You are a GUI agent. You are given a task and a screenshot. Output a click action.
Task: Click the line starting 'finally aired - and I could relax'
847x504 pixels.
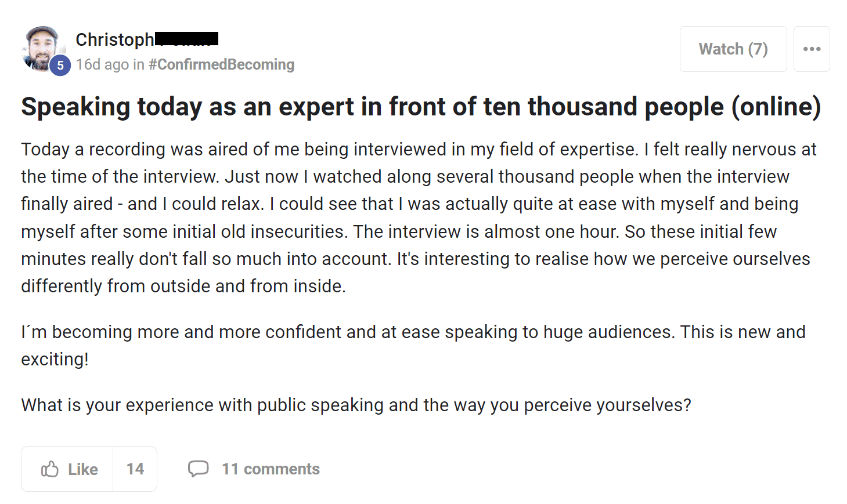(x=410, y=204)
